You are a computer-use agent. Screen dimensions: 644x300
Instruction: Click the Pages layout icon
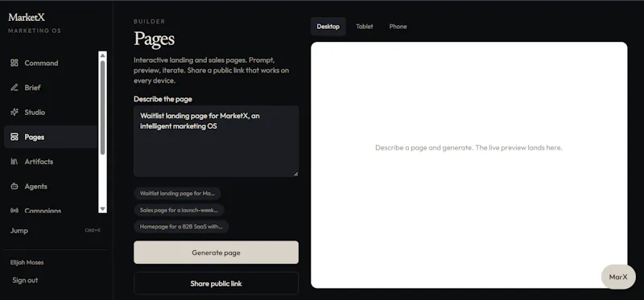pos(14,137)
